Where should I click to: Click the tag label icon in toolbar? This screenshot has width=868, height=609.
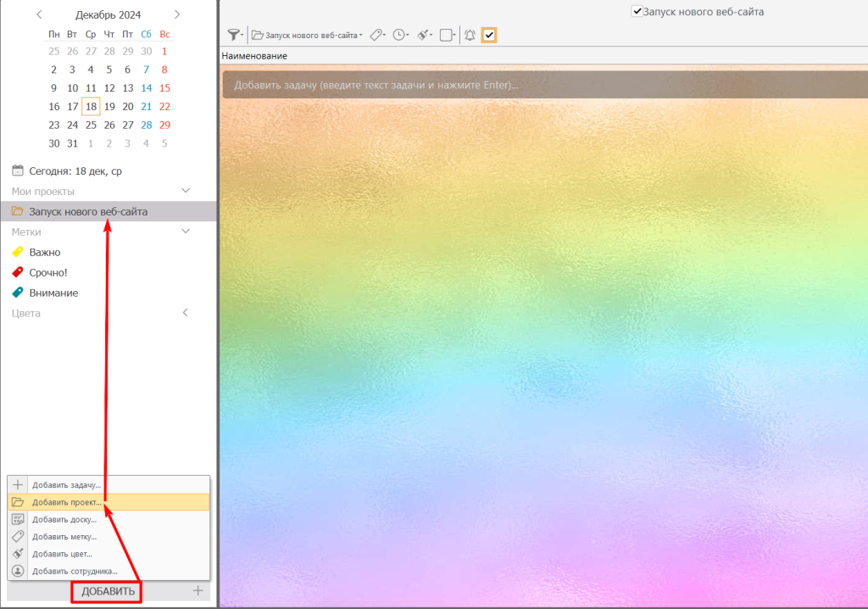pyautogui.click(x=377, y=35)
